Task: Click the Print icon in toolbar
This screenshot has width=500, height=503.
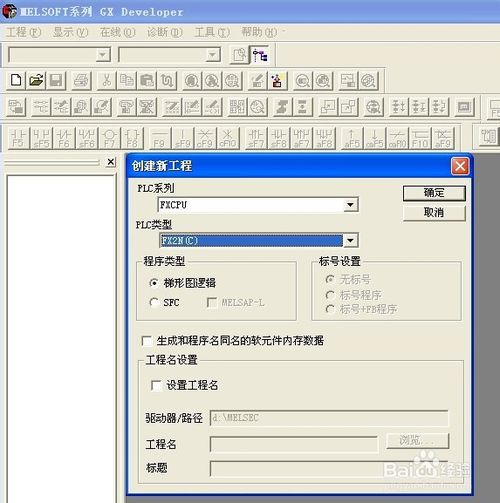Action: click(x=81, y=80)
